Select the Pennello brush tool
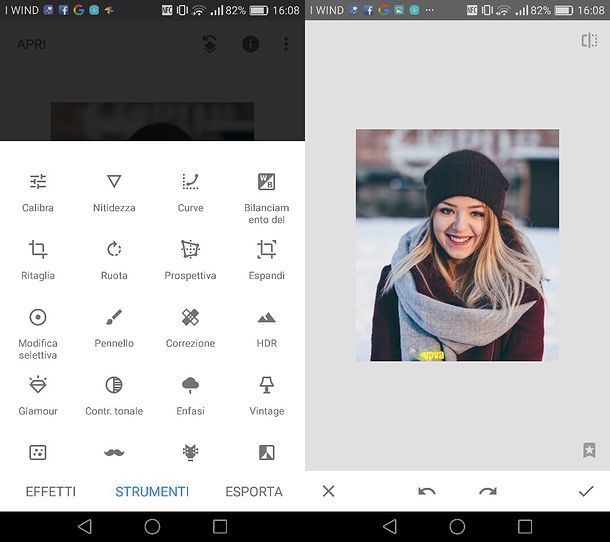The width and height of the screenshot is (610, 542). [114, 328]
